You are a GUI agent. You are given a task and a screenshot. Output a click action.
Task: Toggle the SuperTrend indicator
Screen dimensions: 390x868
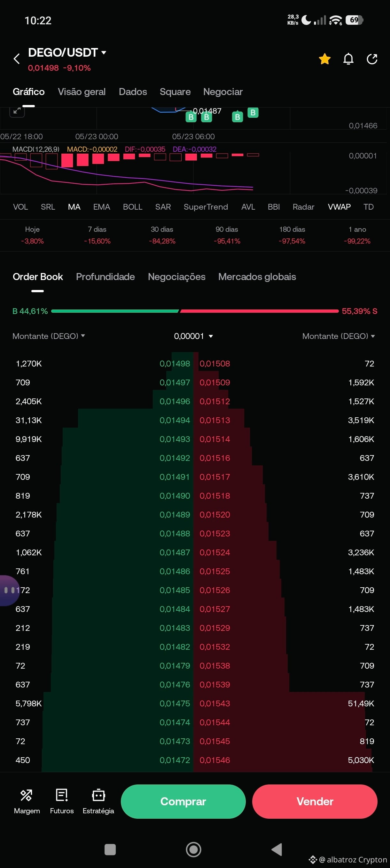pyautogui.click(x=206, y=207)
